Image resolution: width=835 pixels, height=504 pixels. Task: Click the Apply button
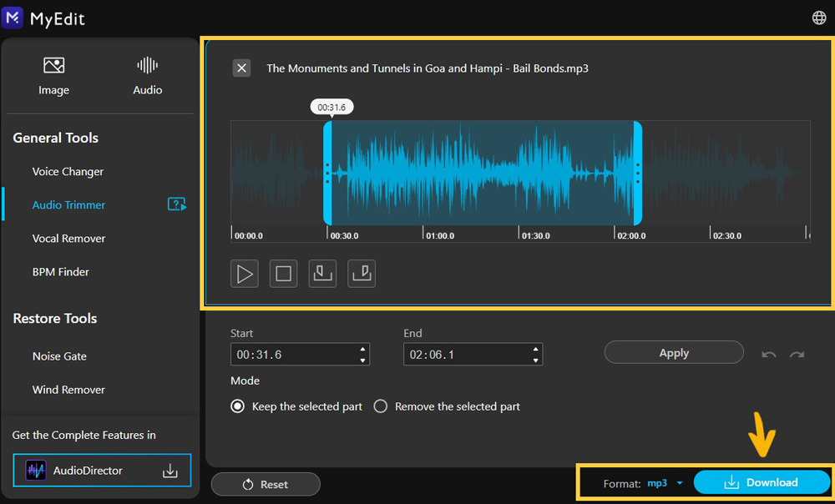point(674,352)
